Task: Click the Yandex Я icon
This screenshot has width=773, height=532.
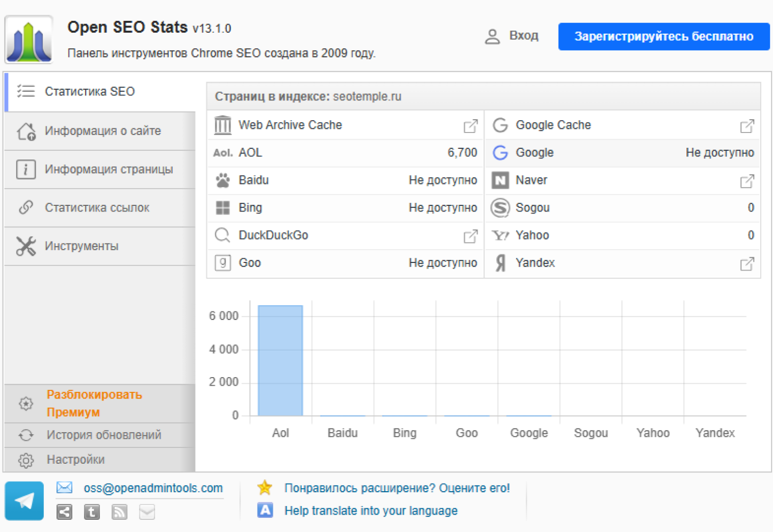Action: coord(501,263)
